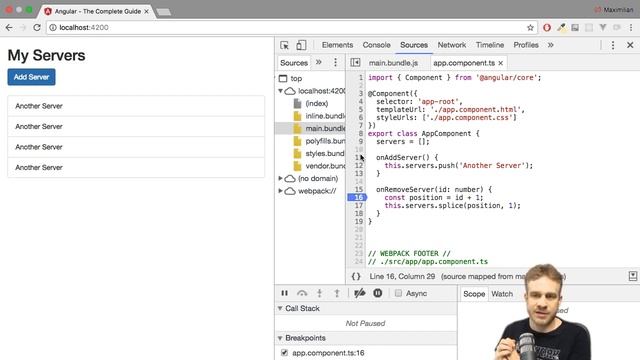640x360 pixels.
Task: Close the DevTools panel
Action: [630, 45]
